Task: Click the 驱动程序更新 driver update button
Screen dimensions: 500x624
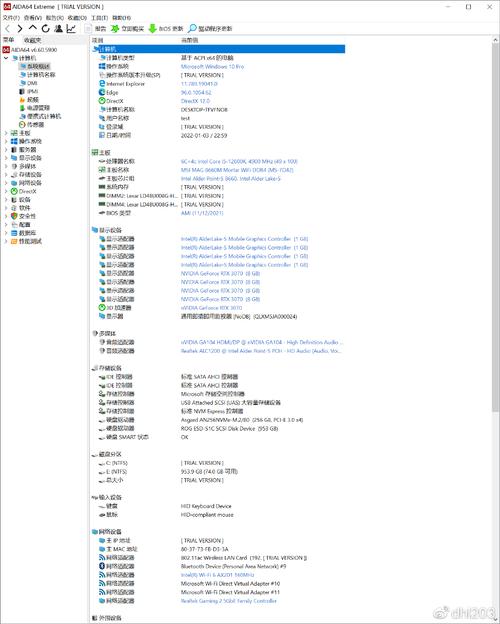Action: pos(210,29)
